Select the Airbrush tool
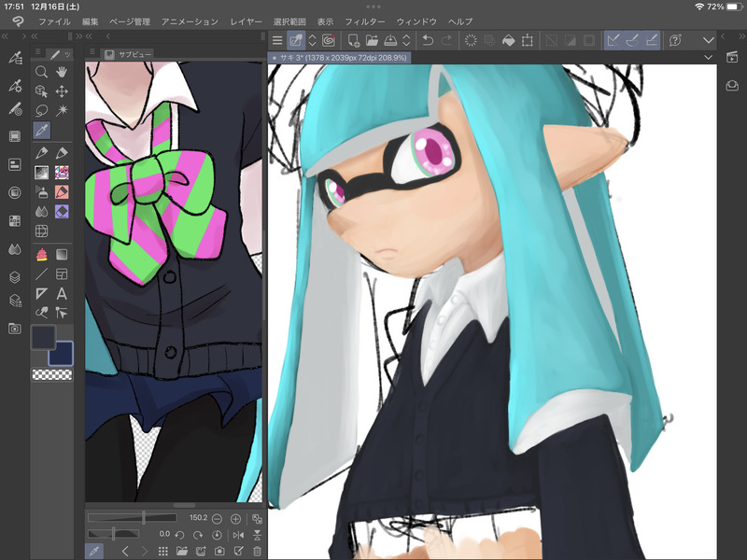The height and width of the screenshot is (560, 747). 41,192
